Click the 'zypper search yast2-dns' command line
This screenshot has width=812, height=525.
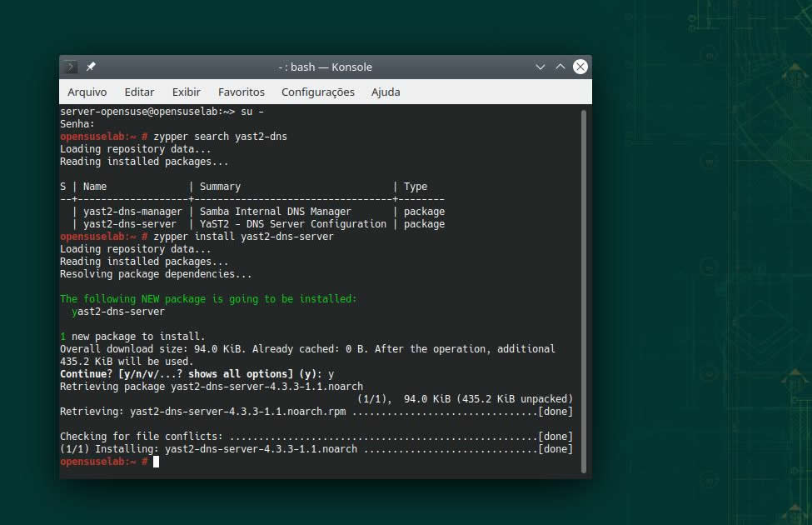[220, 137]
